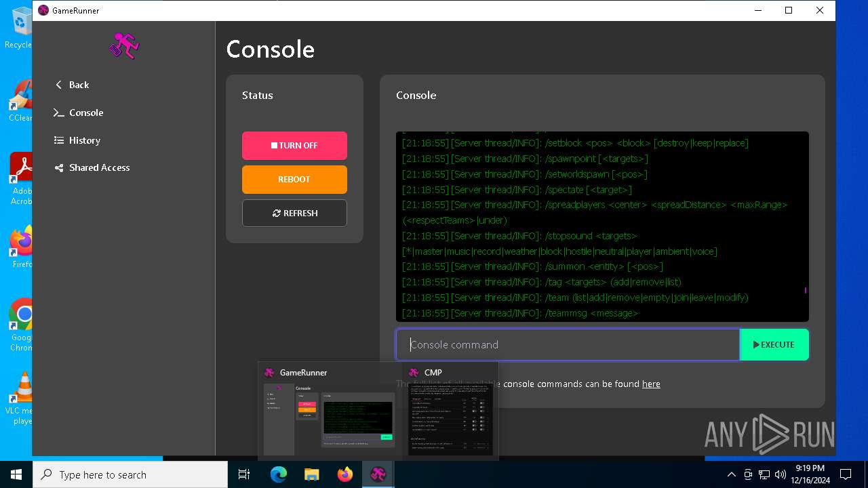Launch Microsoft Edge from the taskbar
Viewport: 868px width, 488px height.
point(279,474)
